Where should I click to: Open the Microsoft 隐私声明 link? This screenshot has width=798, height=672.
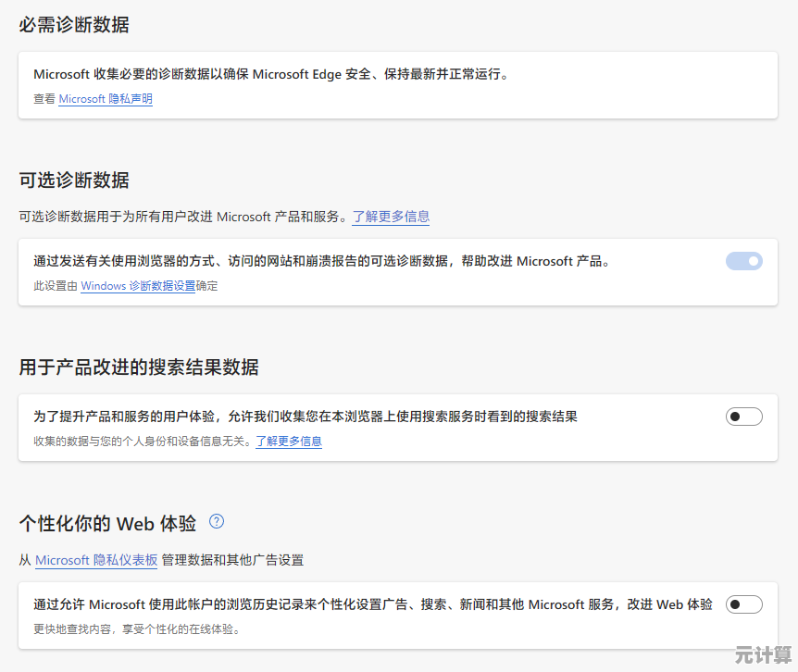point(106,99)
